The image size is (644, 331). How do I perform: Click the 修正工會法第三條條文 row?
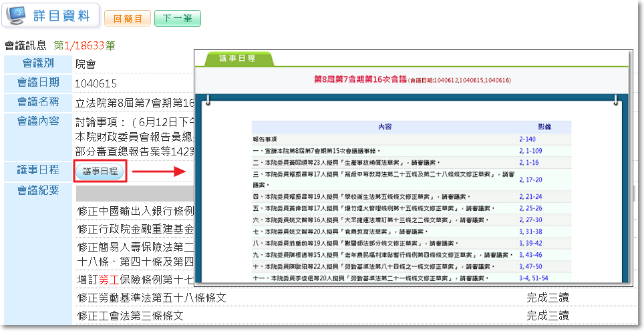pyautogui.click(x=130, y=316)
